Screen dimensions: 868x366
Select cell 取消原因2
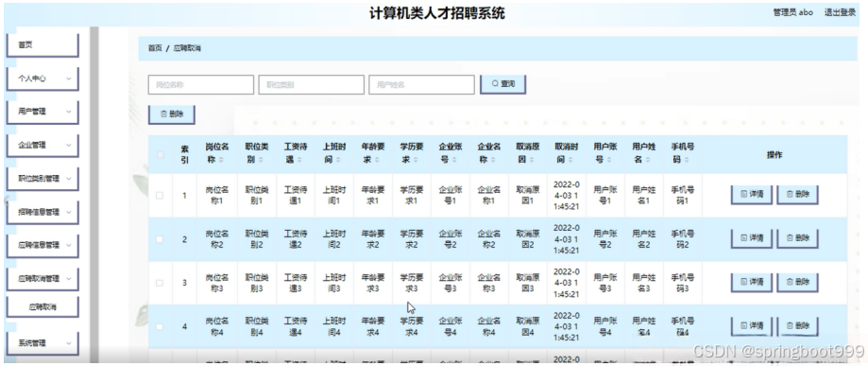tap(528, 239)
